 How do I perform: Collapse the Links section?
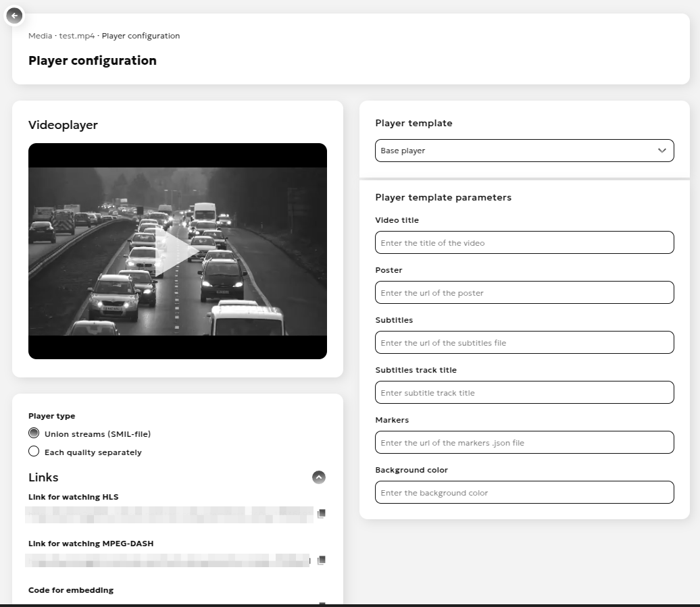(319, 477)
